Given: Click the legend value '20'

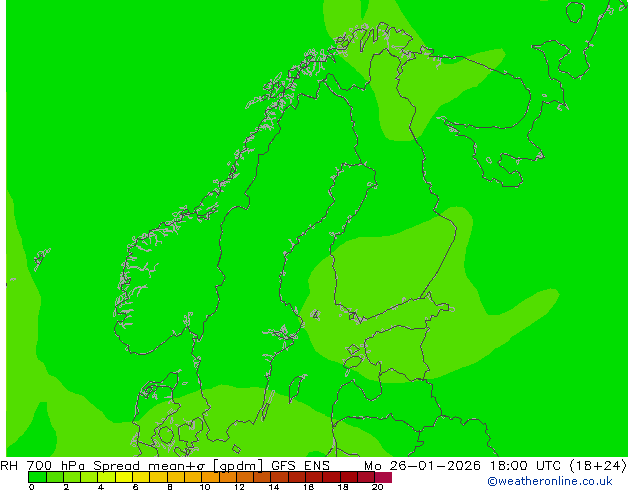Looking at the screenshot, I should click(377, 487).
